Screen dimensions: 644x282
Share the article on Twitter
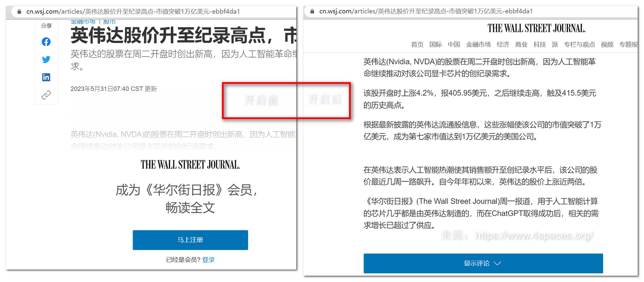46,59
